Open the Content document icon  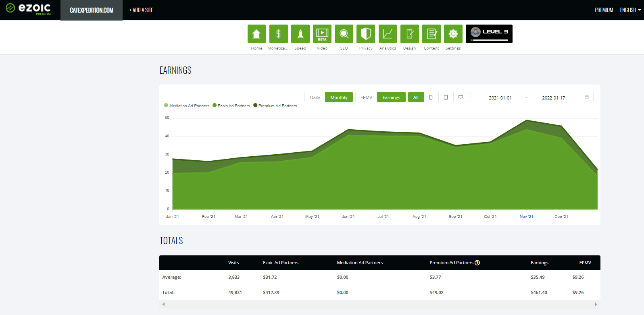click(x=431, y=34)
